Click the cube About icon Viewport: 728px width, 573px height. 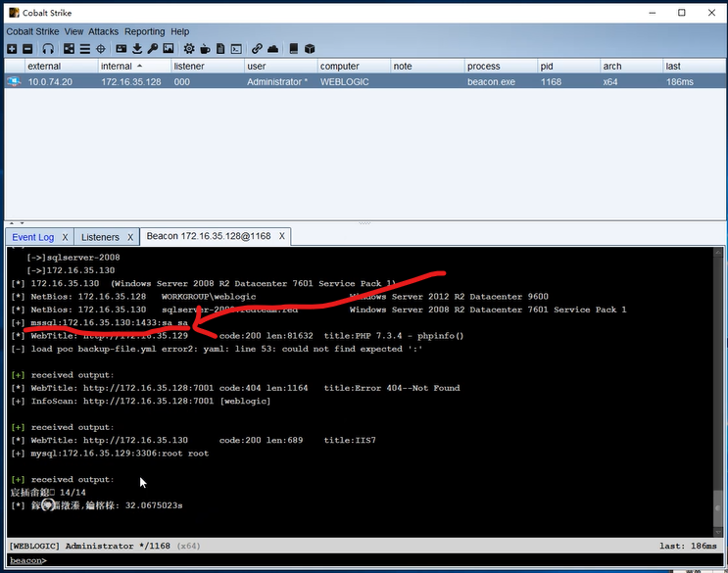point(310,49)
